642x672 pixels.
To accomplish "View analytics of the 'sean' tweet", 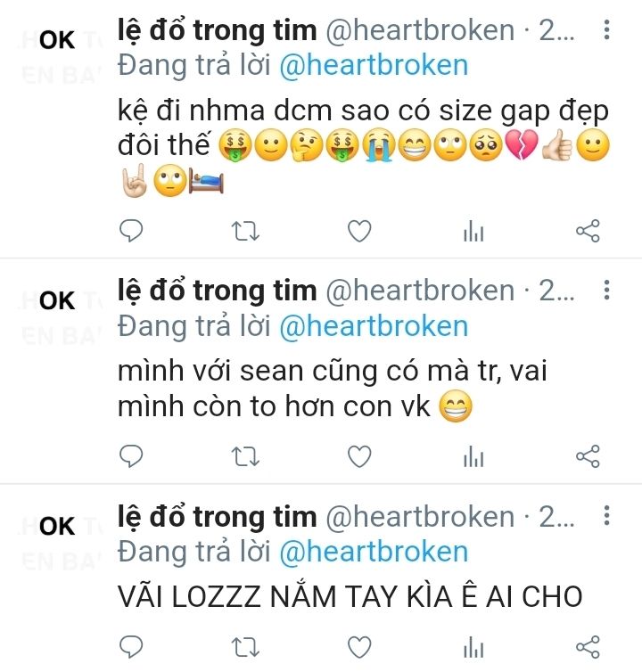I will coord(473,456).
